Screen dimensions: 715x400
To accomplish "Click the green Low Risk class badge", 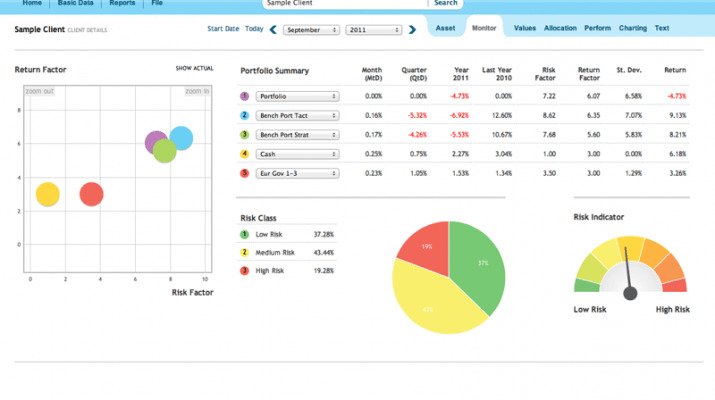I will coord(245,234).
